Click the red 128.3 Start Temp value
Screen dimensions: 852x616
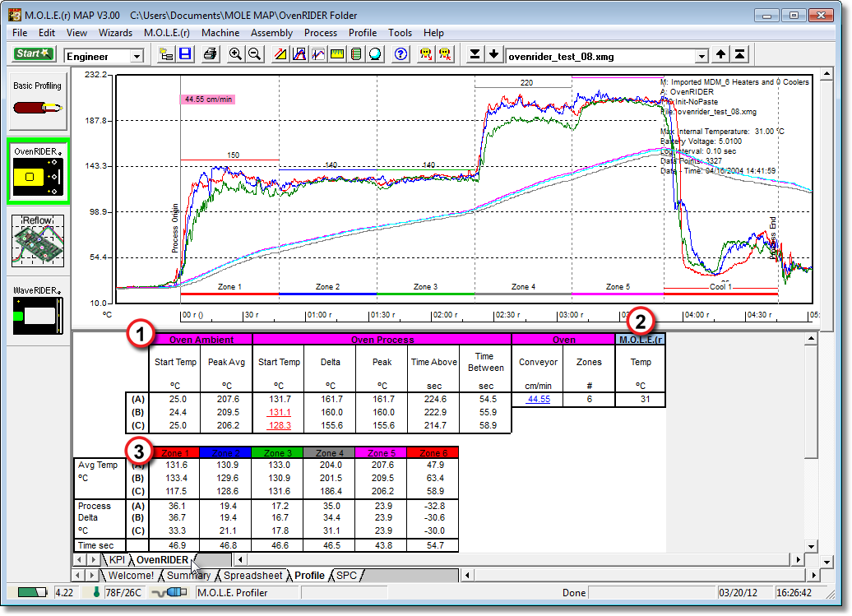(280, 425)
